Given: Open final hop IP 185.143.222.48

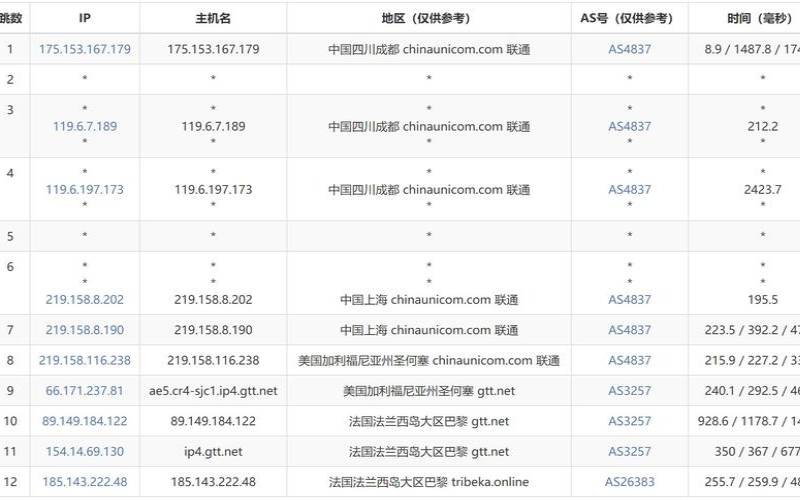Looking at the screenshot, I should point(85,482).
